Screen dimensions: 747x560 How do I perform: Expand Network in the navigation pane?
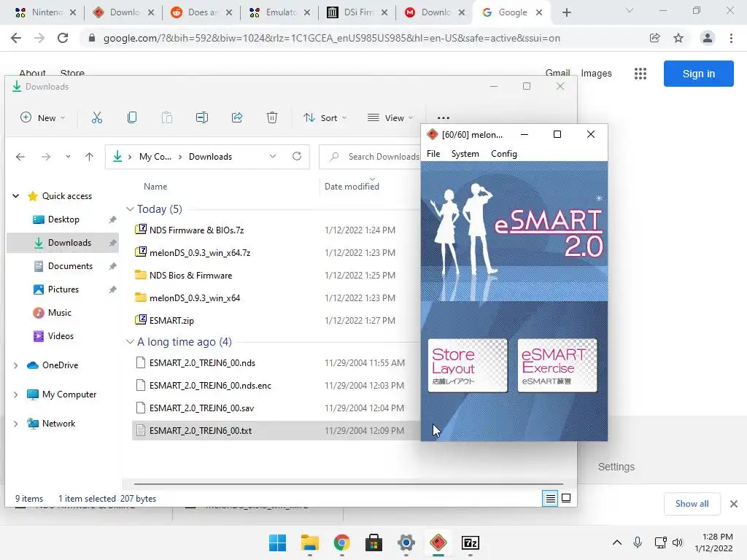point(16,424)
